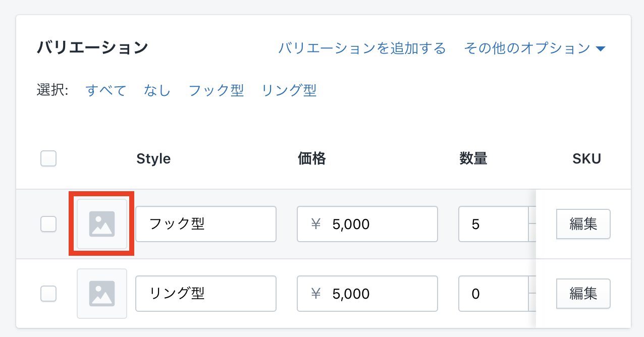Check the フック型 variant row checkbox

coord(48,224)
